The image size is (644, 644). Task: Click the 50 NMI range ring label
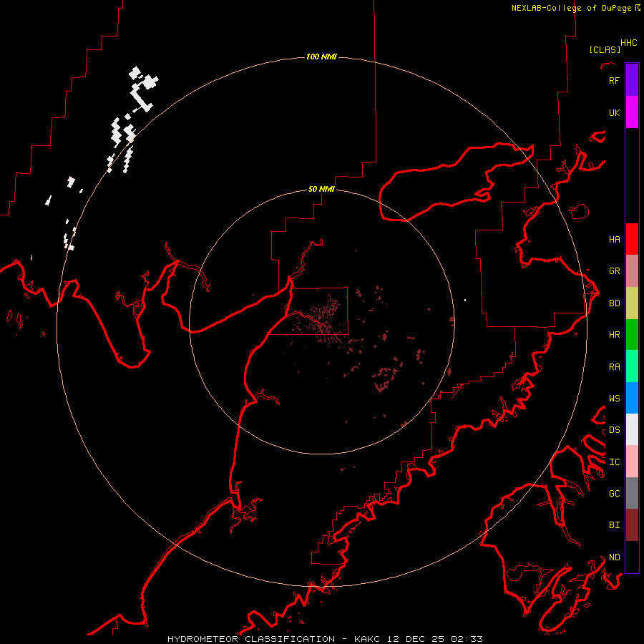[x=321, y=189]
